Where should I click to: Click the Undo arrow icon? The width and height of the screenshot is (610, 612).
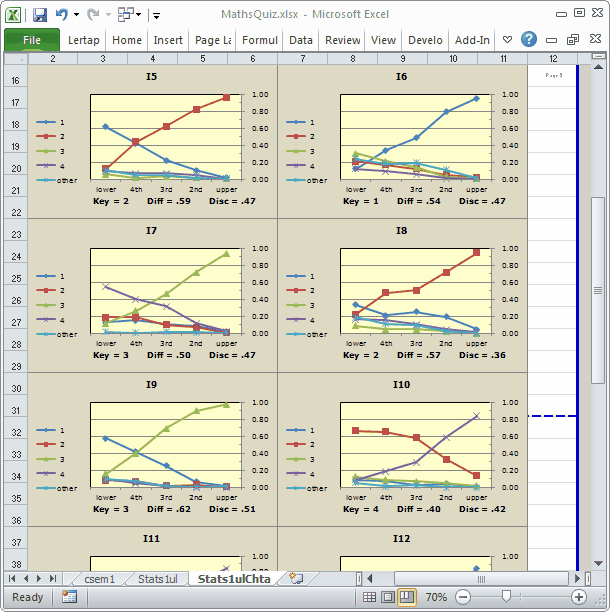click(62, 15)
